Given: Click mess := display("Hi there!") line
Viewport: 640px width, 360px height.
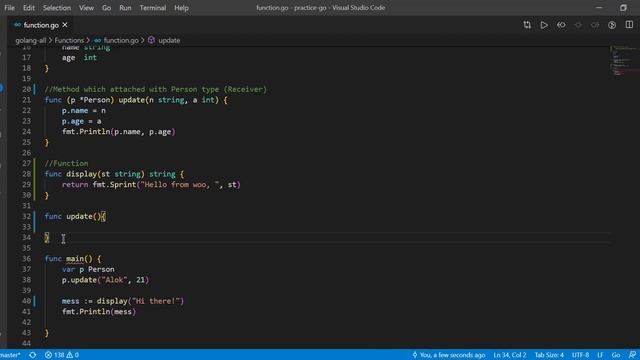Looking at the screenshot, I should coord(123,301).
